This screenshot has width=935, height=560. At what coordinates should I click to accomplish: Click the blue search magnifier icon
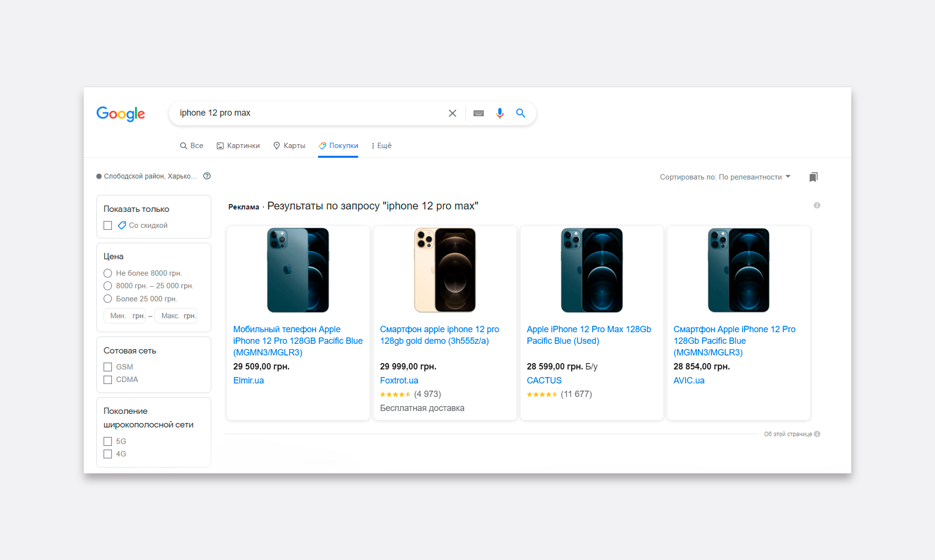click(x=521, y=113)
